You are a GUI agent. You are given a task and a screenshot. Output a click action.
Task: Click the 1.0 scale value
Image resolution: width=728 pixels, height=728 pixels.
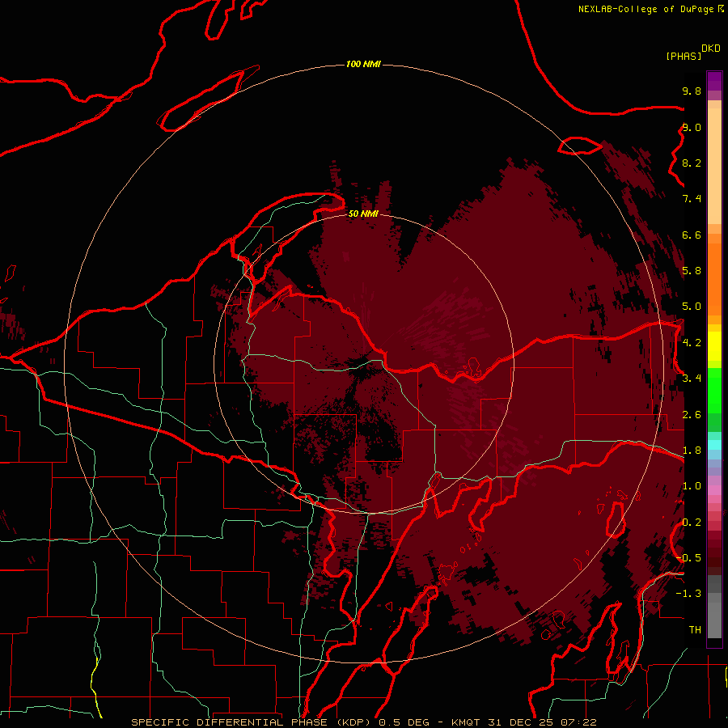point(692,486)
